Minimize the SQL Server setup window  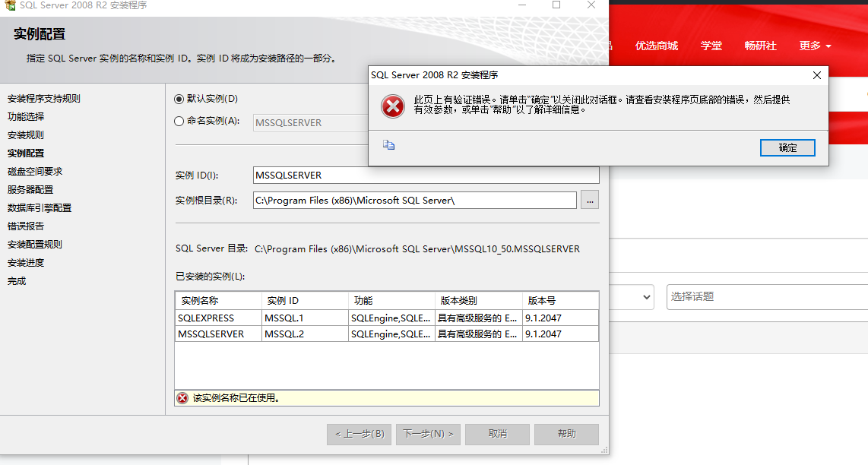522,5
